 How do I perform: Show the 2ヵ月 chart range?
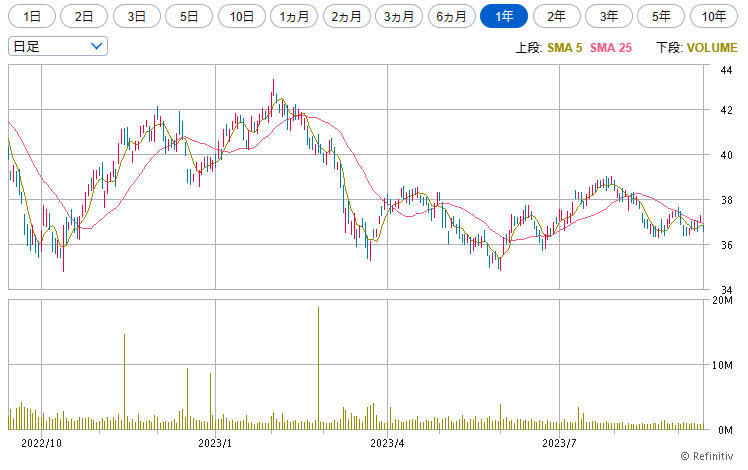pyautogui.click(x=347, y=16)
